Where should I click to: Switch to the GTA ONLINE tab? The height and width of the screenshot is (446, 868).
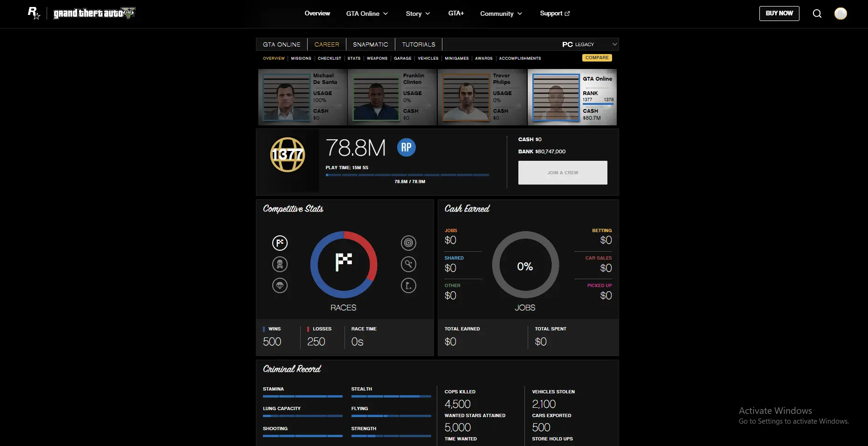(282, 44)
